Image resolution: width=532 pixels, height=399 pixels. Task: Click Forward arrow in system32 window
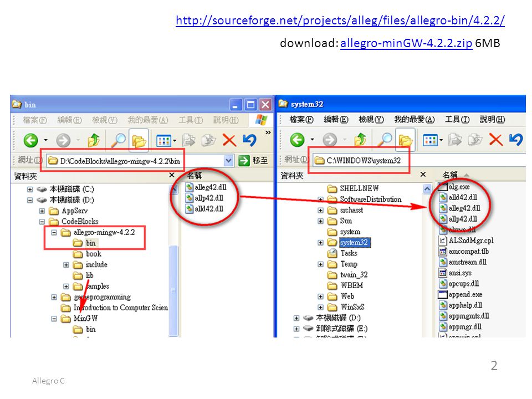330,140
